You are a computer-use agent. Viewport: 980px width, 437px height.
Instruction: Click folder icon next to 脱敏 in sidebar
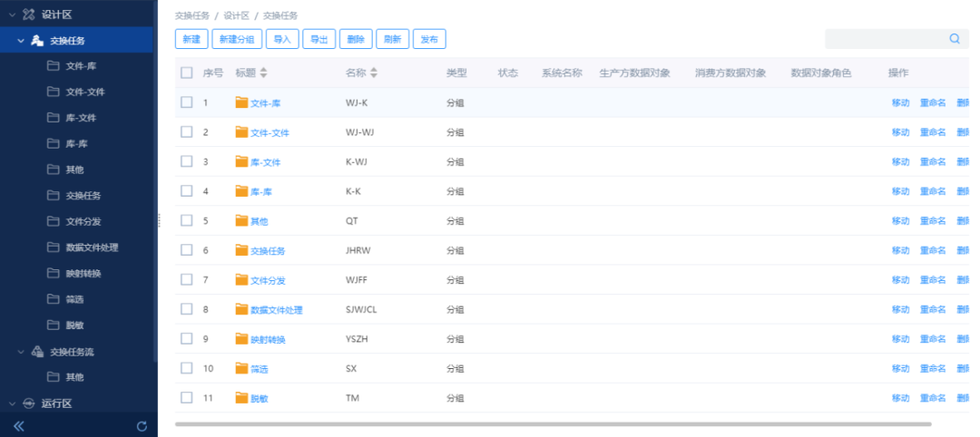pos(53,325)
